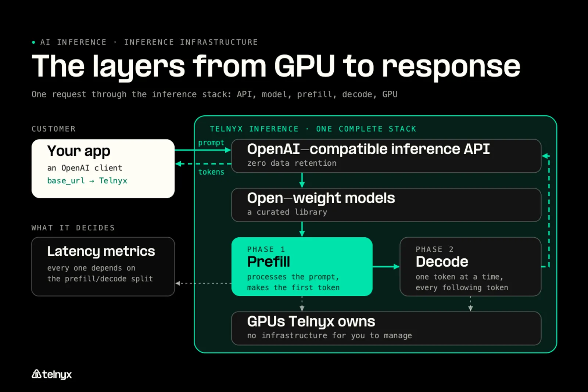Screen dimensions: 588x392
Task: Click 'no infrastructure for you to manage'
Action: 330,335
